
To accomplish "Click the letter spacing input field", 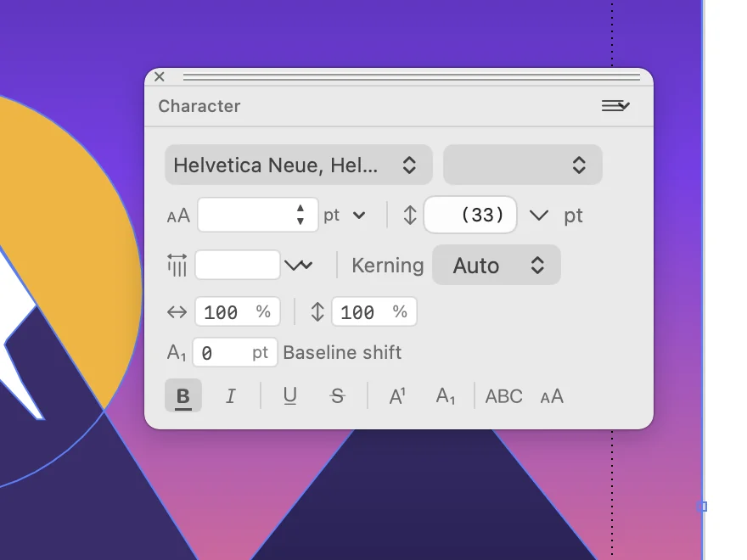I will tap(238, 265).
